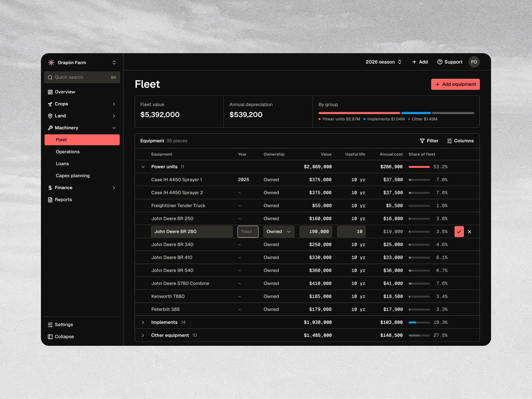This screenshot has width=532, height=399.
Task: Click the Land map pin icon
Action: click(x=50, y=116)
